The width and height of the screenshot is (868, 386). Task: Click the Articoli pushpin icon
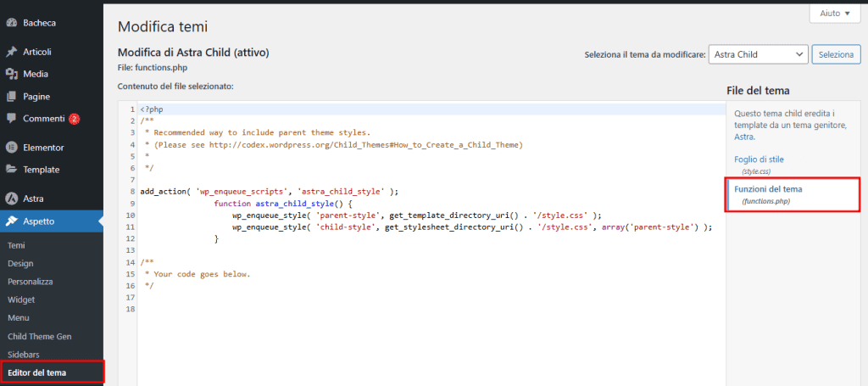(x=11, y=52)
